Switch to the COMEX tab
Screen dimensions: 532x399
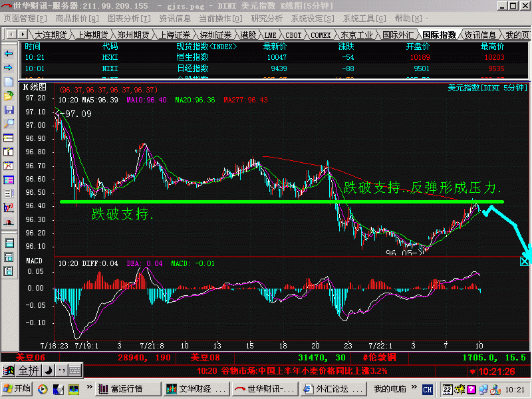321,35
